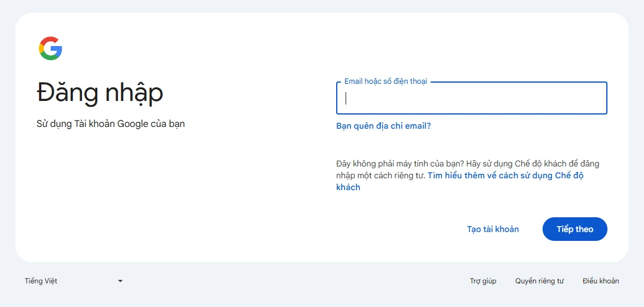Click the "Đây không phải máy tính của bạn?" text

(x=399, y=164)
